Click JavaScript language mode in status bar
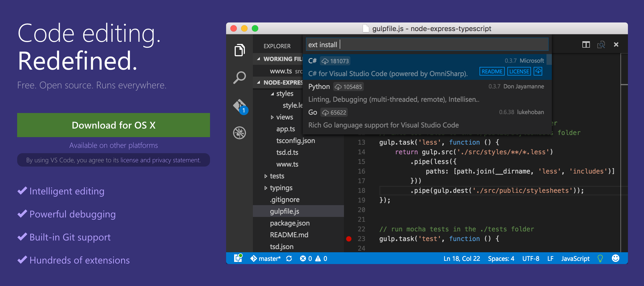 tap(575, 258)
